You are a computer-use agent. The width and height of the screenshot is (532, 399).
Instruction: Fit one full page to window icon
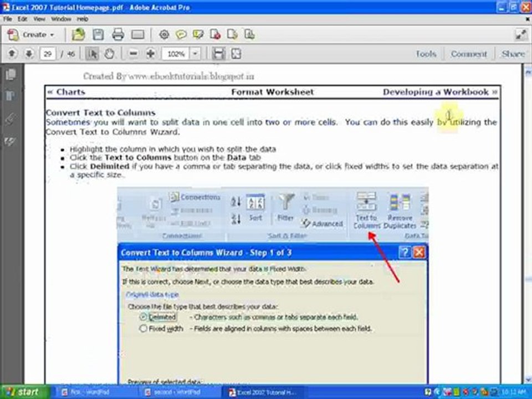click(236, 54)
